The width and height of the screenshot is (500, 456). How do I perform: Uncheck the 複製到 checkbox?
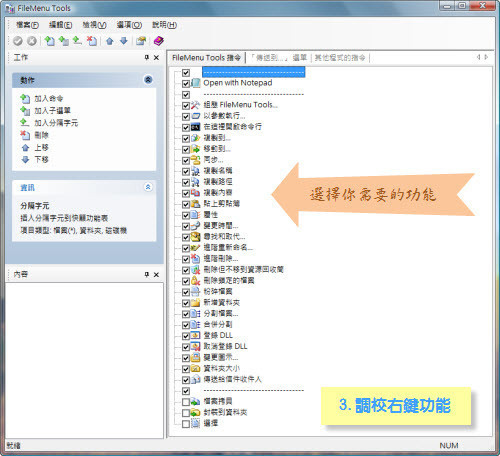(x=186, y=139)
